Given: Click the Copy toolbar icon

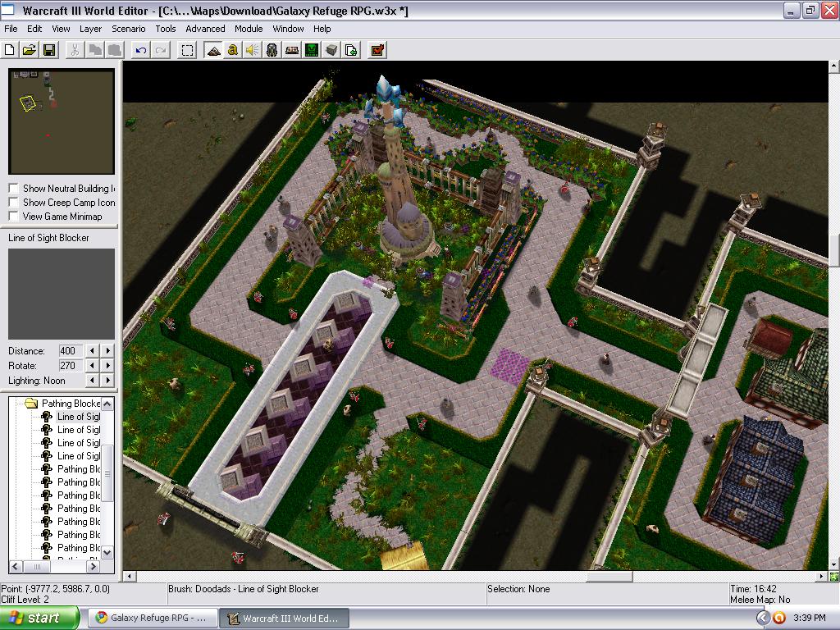Looking at the screenshot, I should (95, 50).
